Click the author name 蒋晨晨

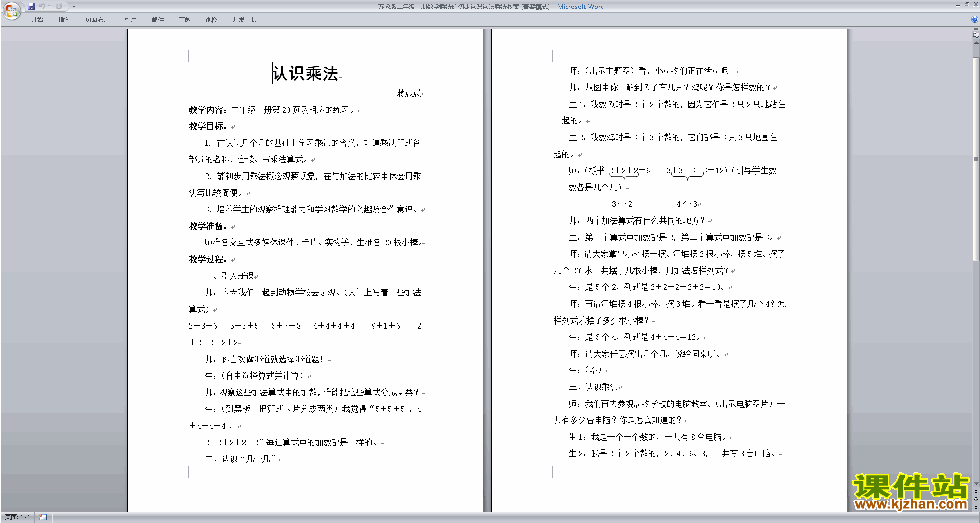point(409,93)
